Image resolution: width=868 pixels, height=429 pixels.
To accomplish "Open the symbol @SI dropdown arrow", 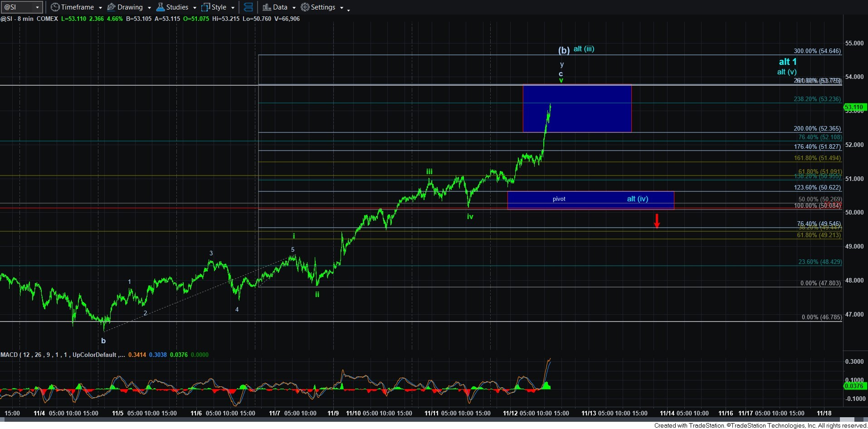I will pyautogui.click(x=37, y=7).
